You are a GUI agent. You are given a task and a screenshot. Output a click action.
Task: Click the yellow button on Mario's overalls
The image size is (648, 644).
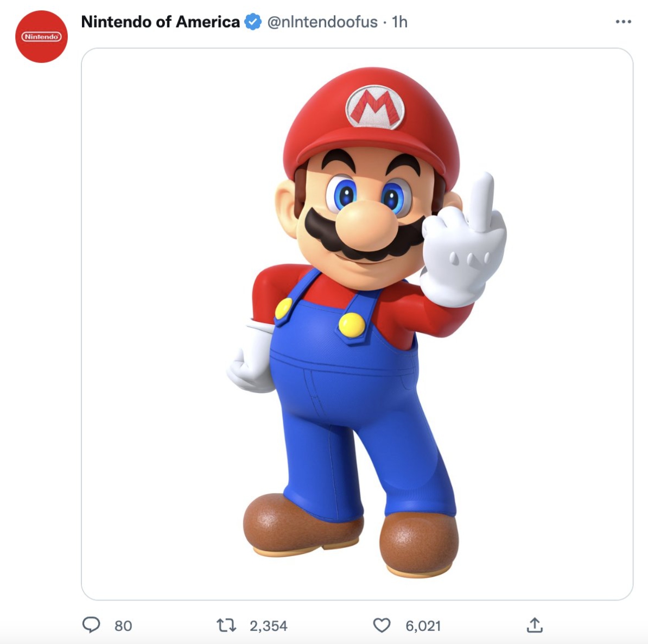352,324
